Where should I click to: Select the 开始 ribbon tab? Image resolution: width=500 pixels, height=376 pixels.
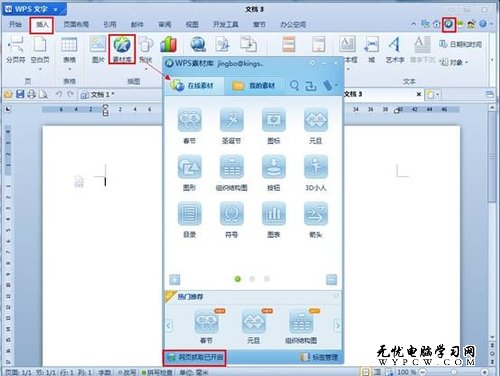[15, 24]
